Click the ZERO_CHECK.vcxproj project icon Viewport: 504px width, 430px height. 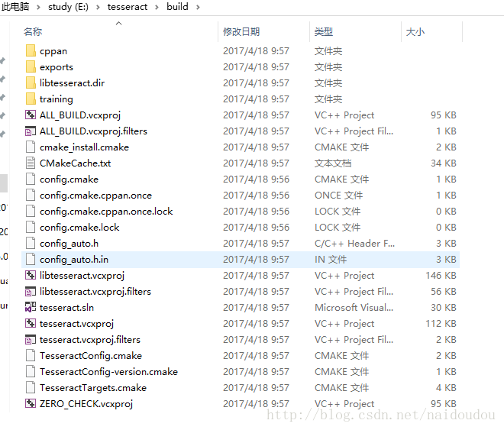point(31,404)
